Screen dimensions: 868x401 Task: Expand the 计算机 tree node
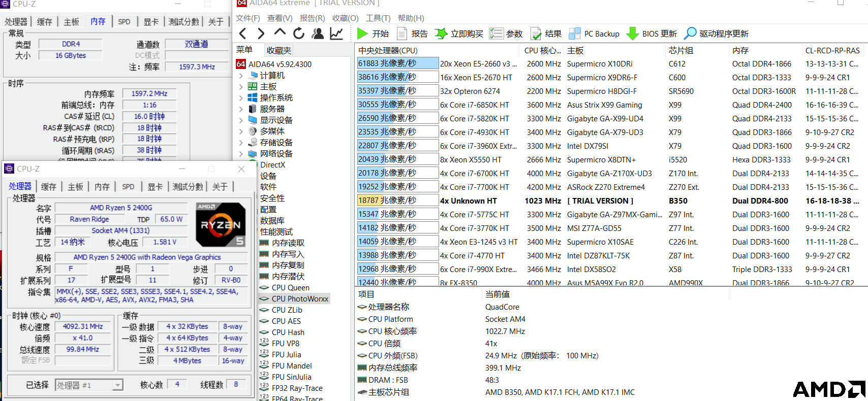pyautogui.click(x=241, y=76)
